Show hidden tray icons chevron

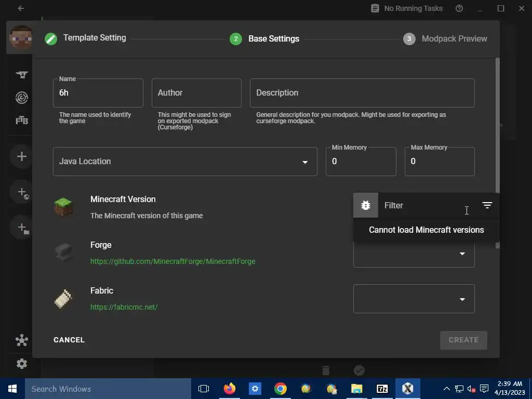pyautogui.click(x=447, y=389)
